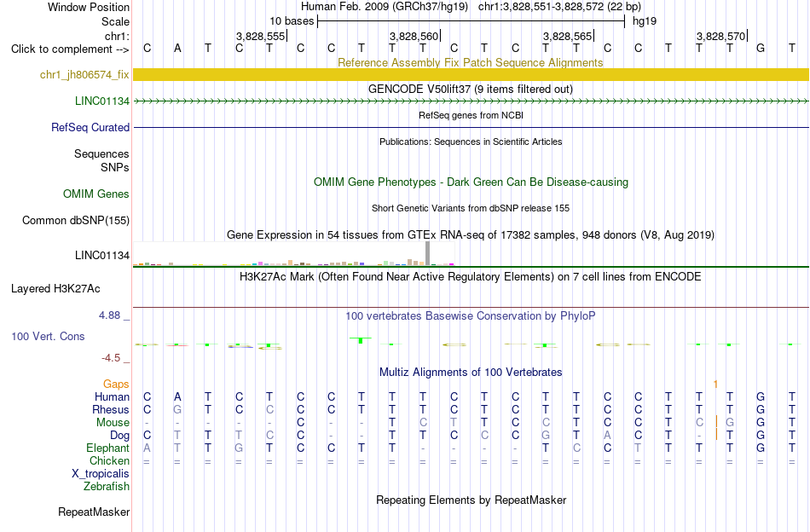This screenshot has height=532, width=810.
Task: Click the tallest green PhyloP conservation bar
Action: pos(361,340)
